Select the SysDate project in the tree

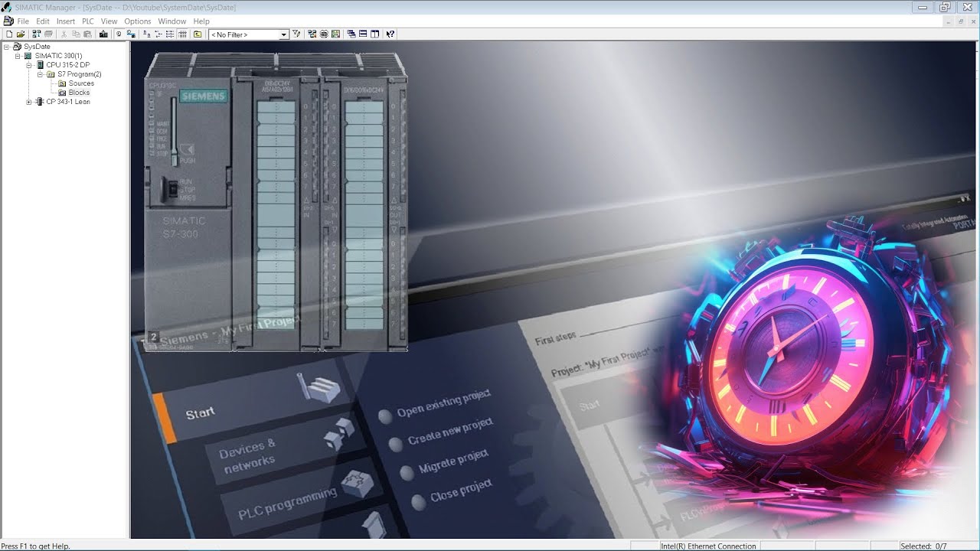(x=37, y=47)
